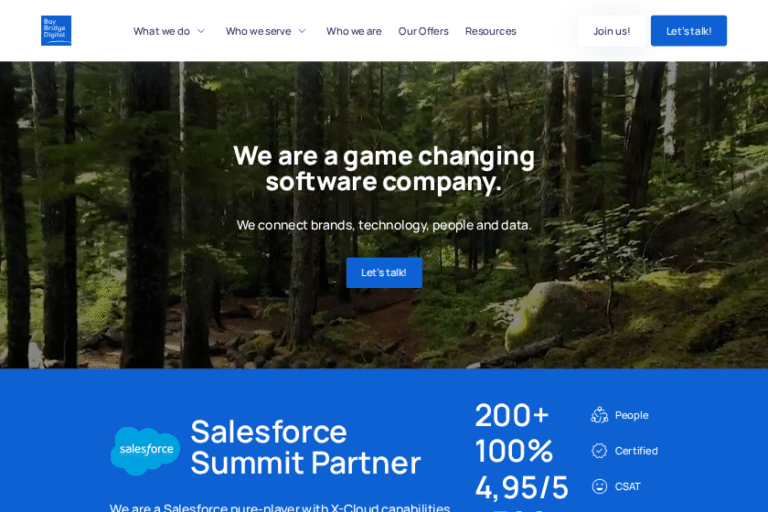Click the Salesforce Summit Partner heading
This screenshot has width=768, height=512.
306,447
